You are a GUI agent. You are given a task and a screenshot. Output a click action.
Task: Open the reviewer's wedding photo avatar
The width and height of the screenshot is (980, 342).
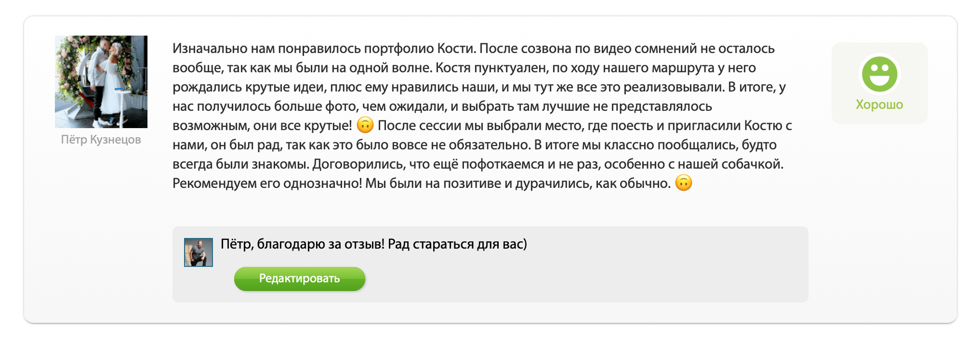tap(101, 82)
